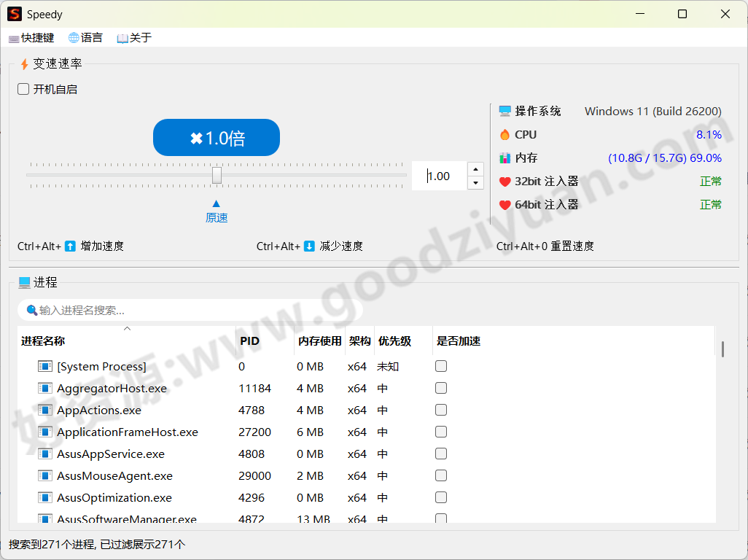The image size is (748, 560).
Task: Click the 操作系统 monitor icon
Action: point(504,111)
